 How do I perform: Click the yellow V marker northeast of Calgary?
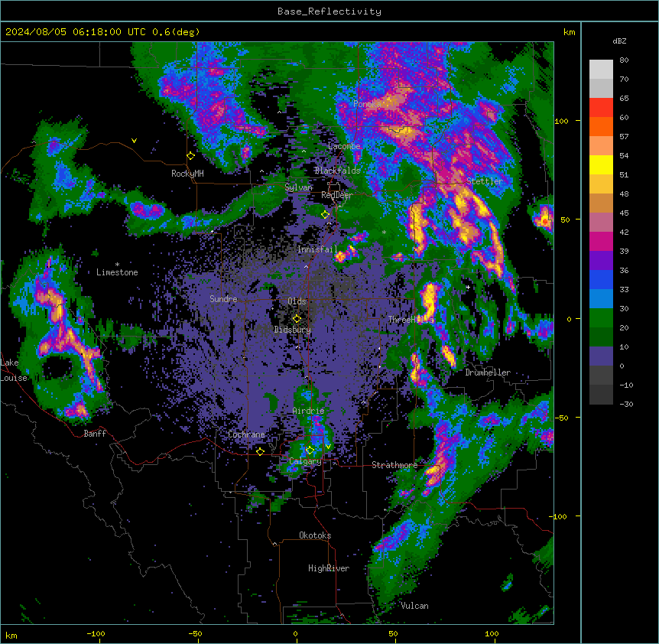click(x=328, y=447)
